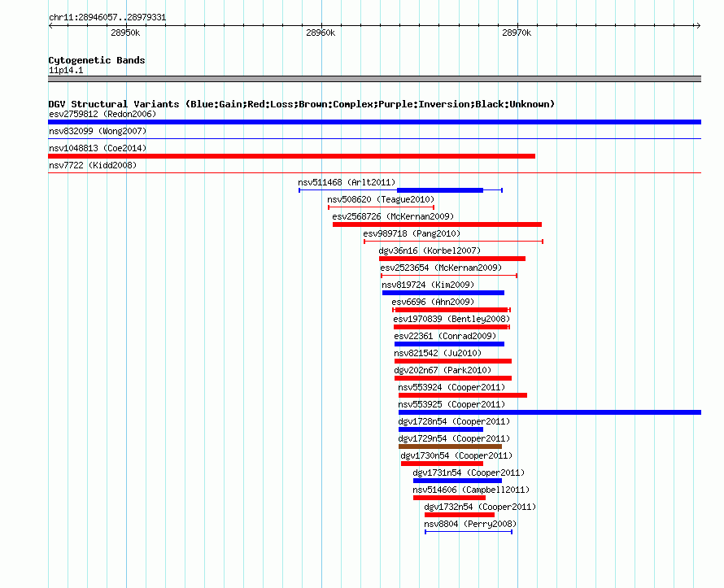Click the esv2759812 (Redon2006) label

tap(102, 114)
